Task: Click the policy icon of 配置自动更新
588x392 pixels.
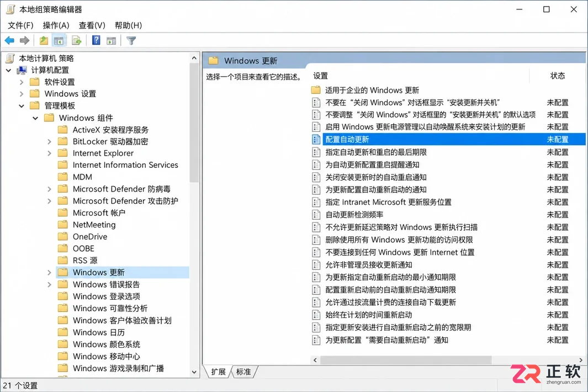Action: point(316,139)
